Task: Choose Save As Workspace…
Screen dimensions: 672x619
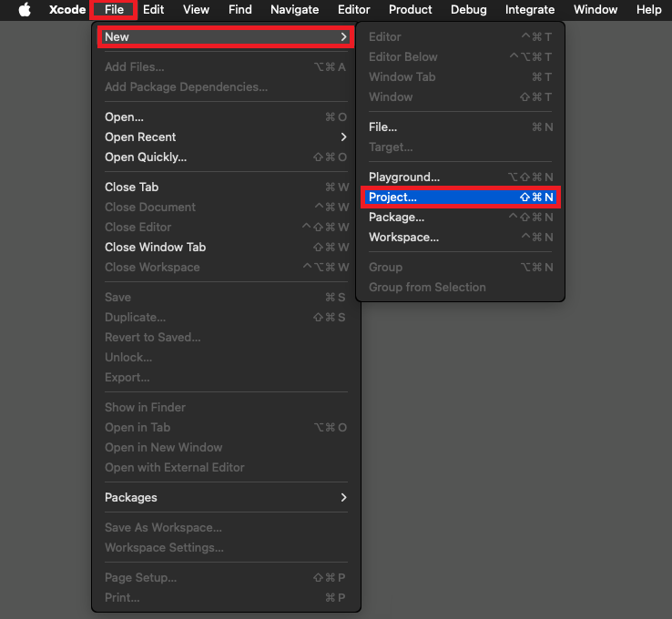Action: [x=226, y=528]
